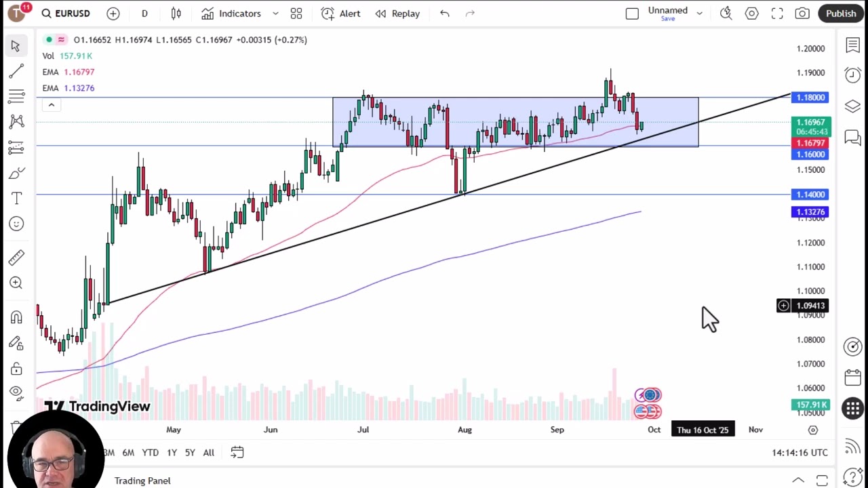Screen dimensions: 868x488
Task: Select the 1Y time range tab
Action: pos(172,453)
